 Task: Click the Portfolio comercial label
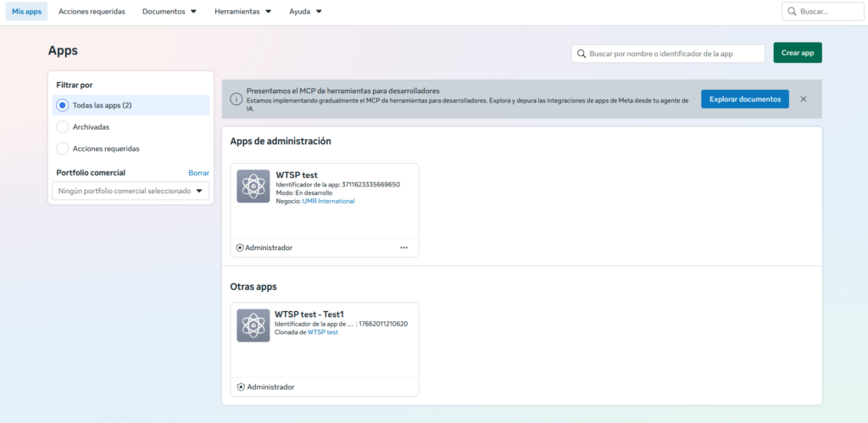coord(91,173)
